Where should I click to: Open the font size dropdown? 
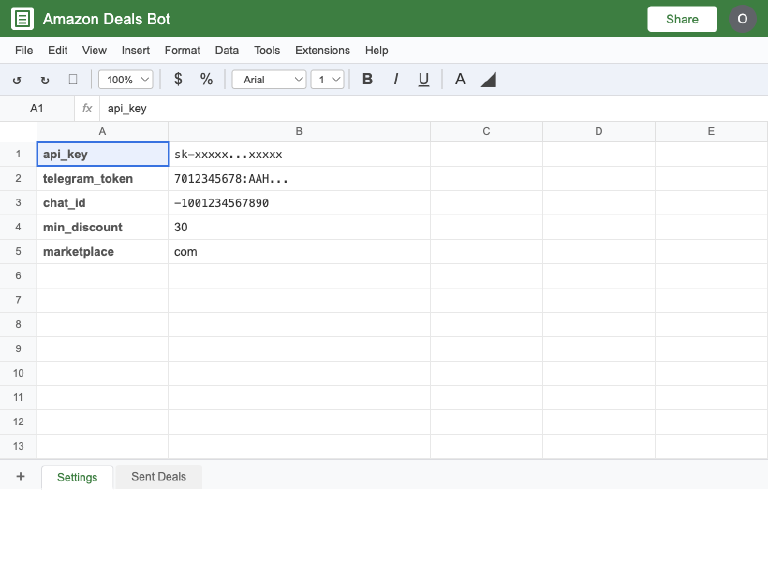[x=328, y=79]
